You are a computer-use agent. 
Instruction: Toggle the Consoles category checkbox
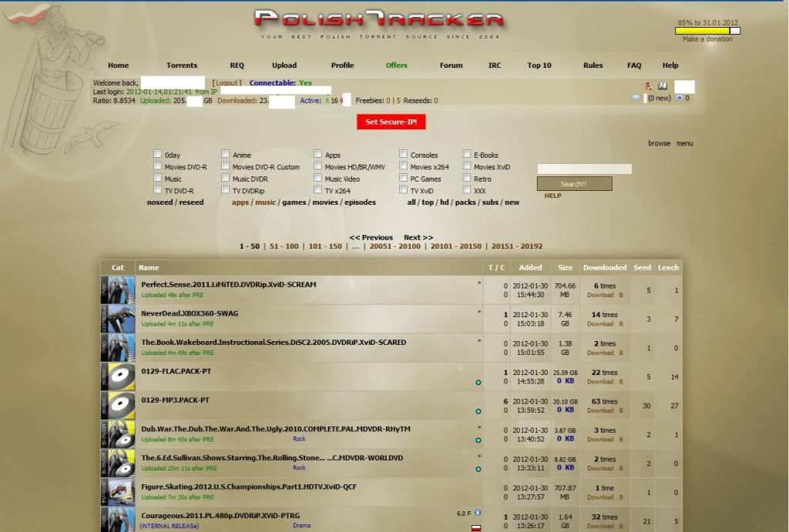404,154
